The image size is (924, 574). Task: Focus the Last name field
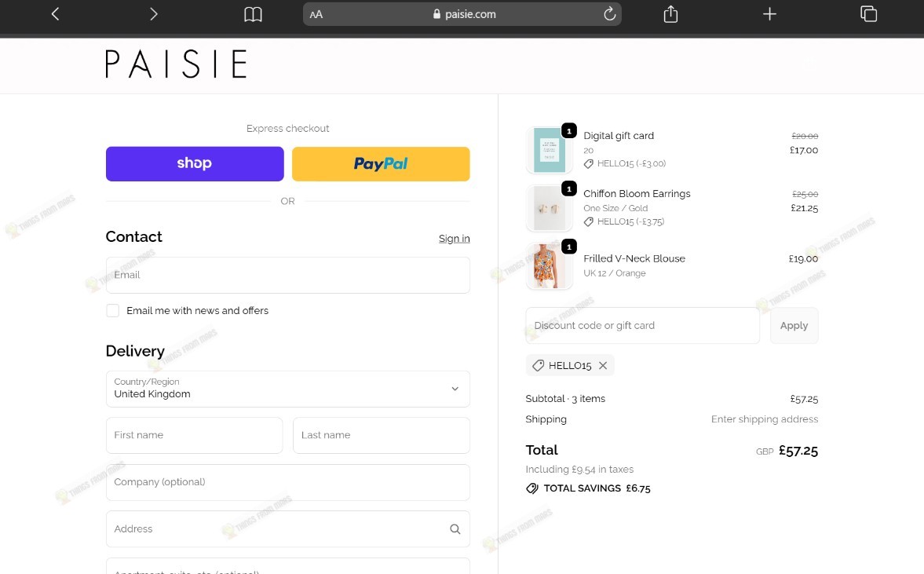[382, 435]
